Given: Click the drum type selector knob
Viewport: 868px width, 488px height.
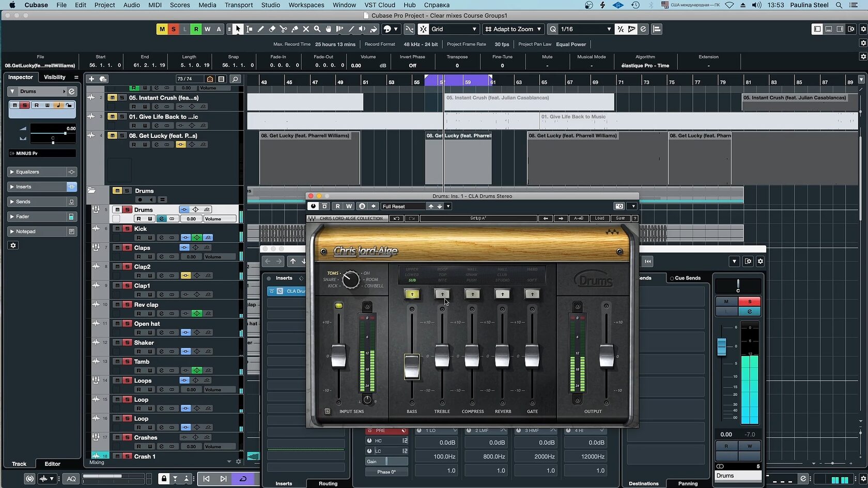Looking at the screenshot, I should click(351, 279).
